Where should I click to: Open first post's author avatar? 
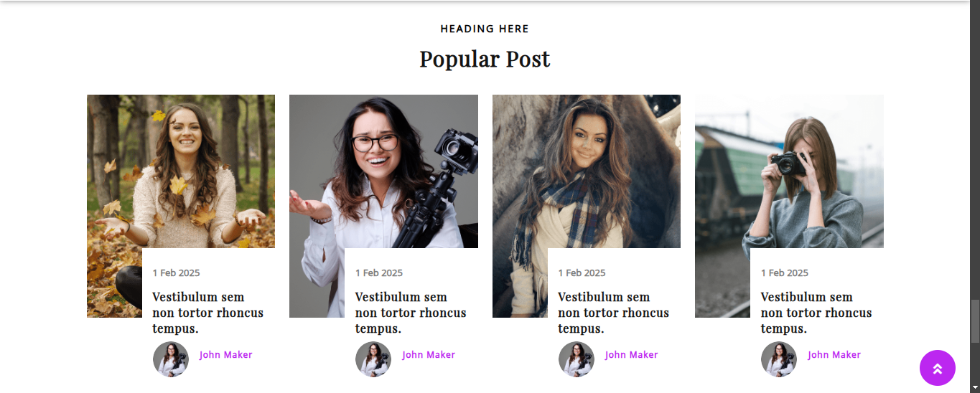click(171, 359)
